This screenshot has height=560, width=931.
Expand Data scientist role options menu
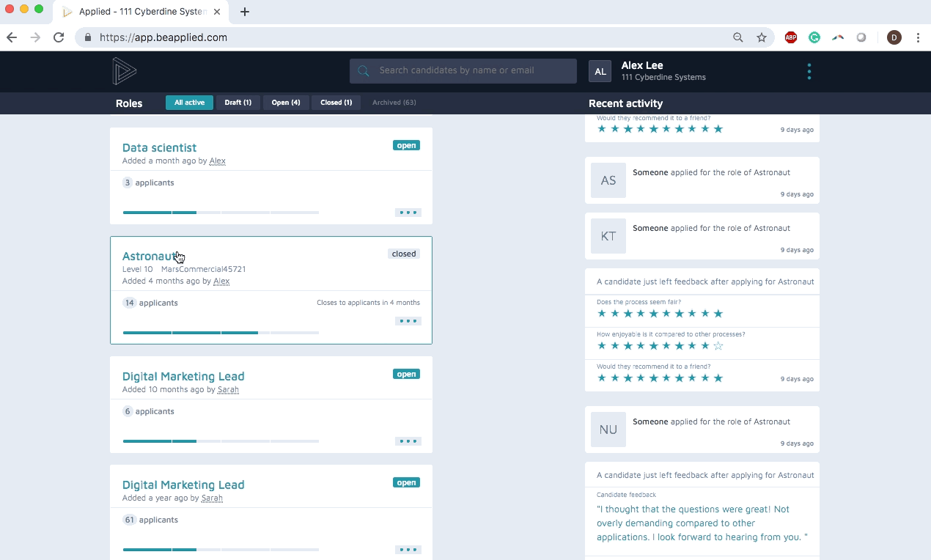point(408,213)
